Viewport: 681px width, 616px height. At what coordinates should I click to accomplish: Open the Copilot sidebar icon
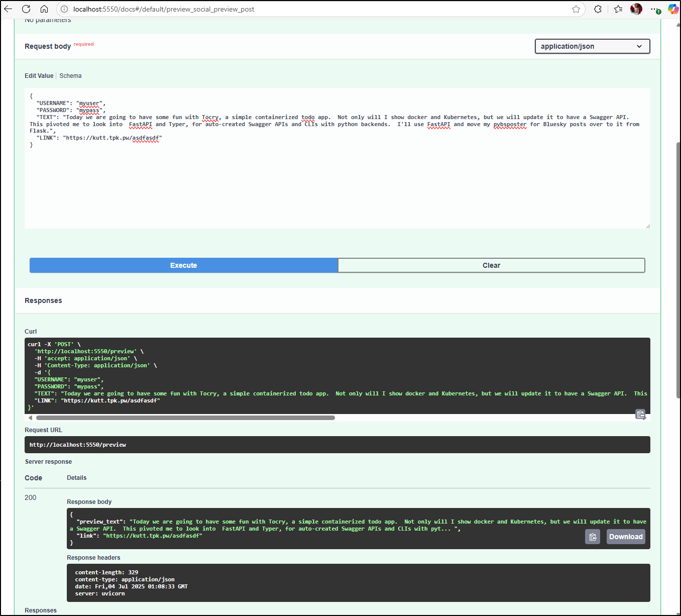coord(673,9)
